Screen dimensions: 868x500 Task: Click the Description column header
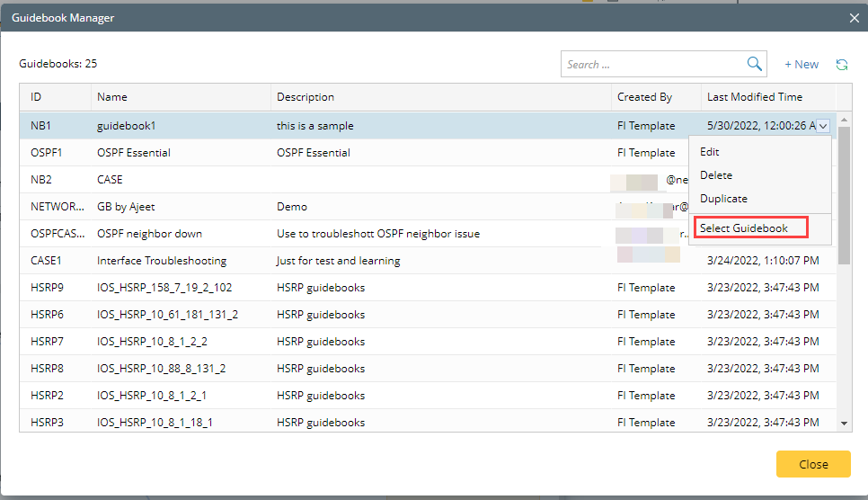[306, 97]
